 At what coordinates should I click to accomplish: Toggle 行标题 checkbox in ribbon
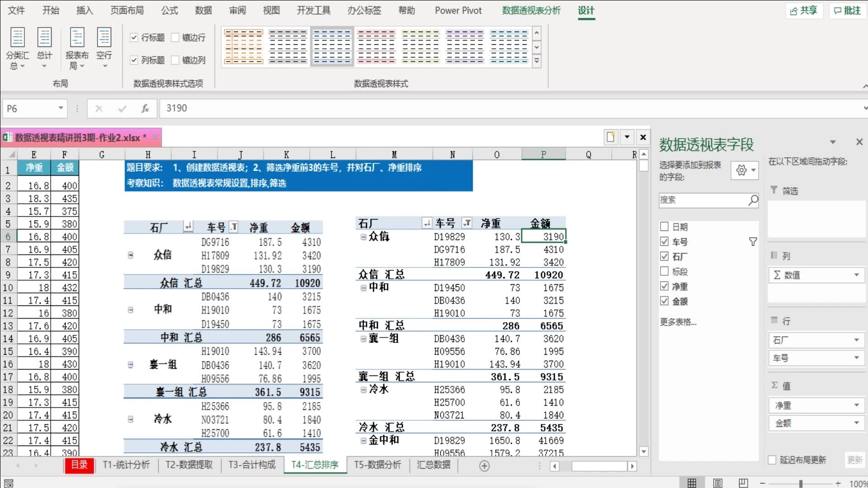[x=134, y=37]
